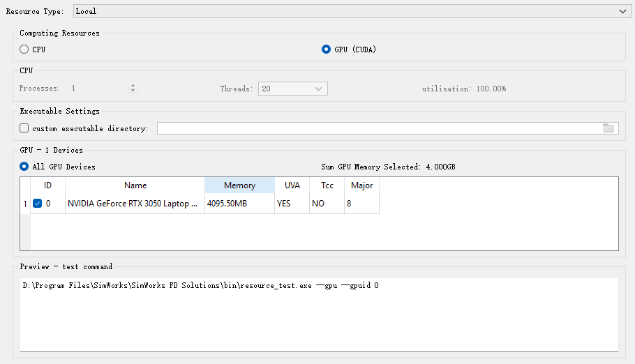Click the Sum GPU Memory Selected 4.000GB text
The height and width of the screenshot is (364, 635).
[388, 167]
